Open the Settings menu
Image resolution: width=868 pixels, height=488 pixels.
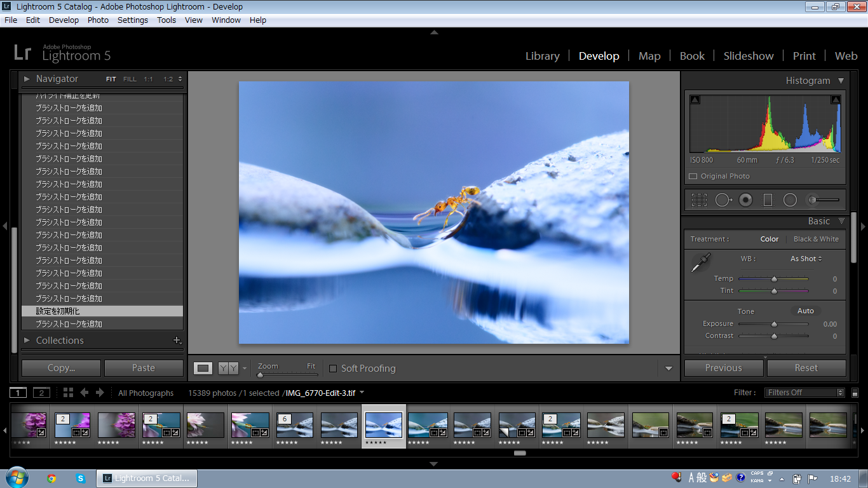[133, 20]
